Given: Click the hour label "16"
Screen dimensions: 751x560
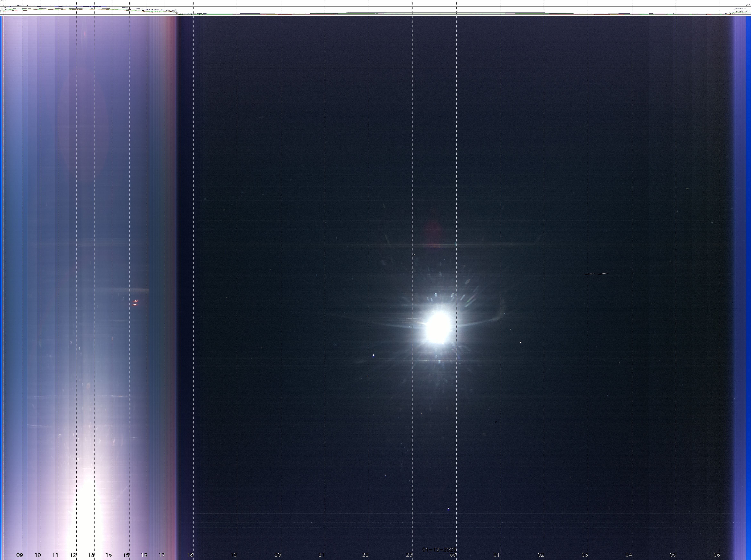Looking at the screenshot, I should [144, 555].
